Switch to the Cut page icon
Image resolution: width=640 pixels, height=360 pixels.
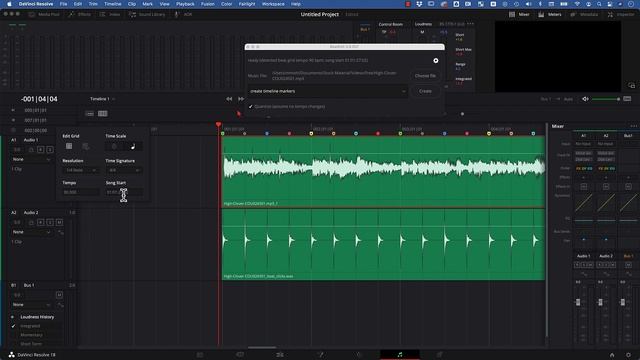(x=240, y=355)
